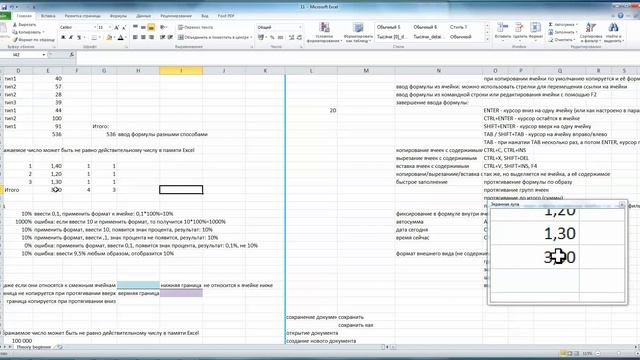Open Очистить clear dropdown
The height and width of the screenshot is (360, 640).
pyautogui.click(x=562, y=40)
